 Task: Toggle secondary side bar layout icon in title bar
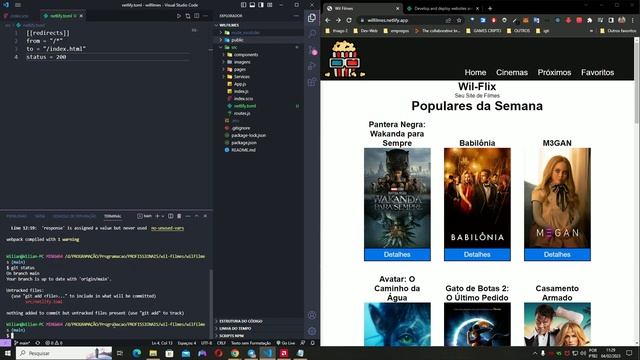pos(261,5)
